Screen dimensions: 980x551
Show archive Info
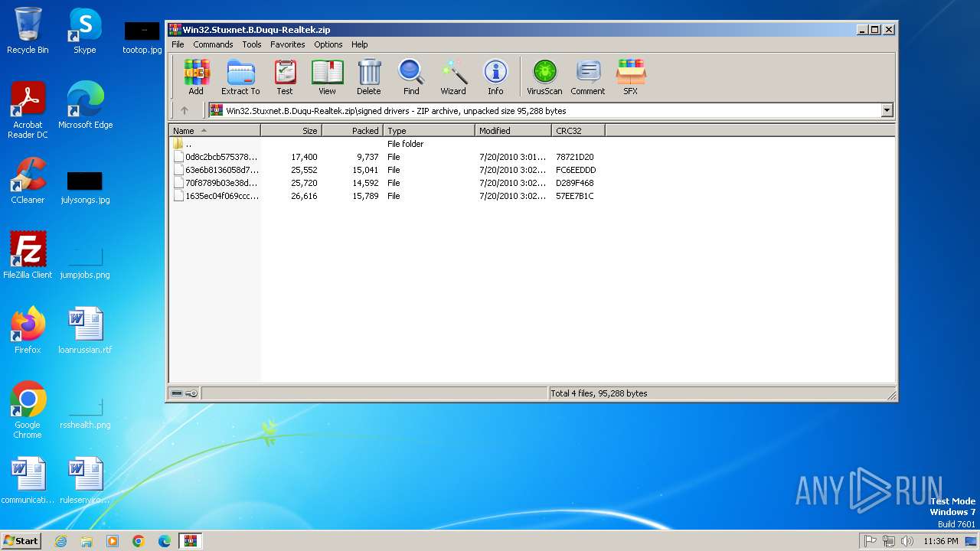point(495,77)
